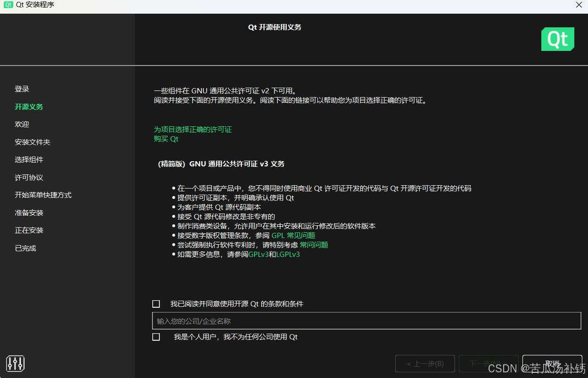Click the heading Qt 开源使用义务
This screenshot has height=378, width=588.
[275, 27]
